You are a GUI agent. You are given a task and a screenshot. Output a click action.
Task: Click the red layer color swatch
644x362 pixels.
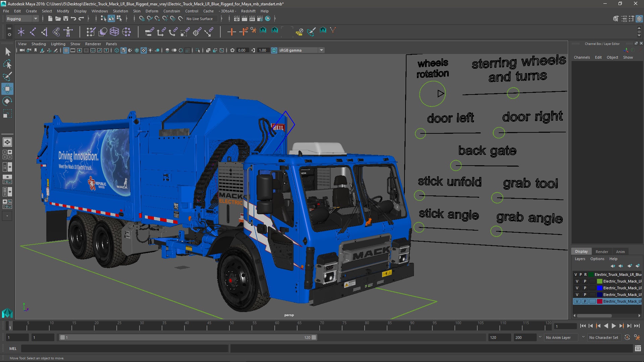pos(599,301)
